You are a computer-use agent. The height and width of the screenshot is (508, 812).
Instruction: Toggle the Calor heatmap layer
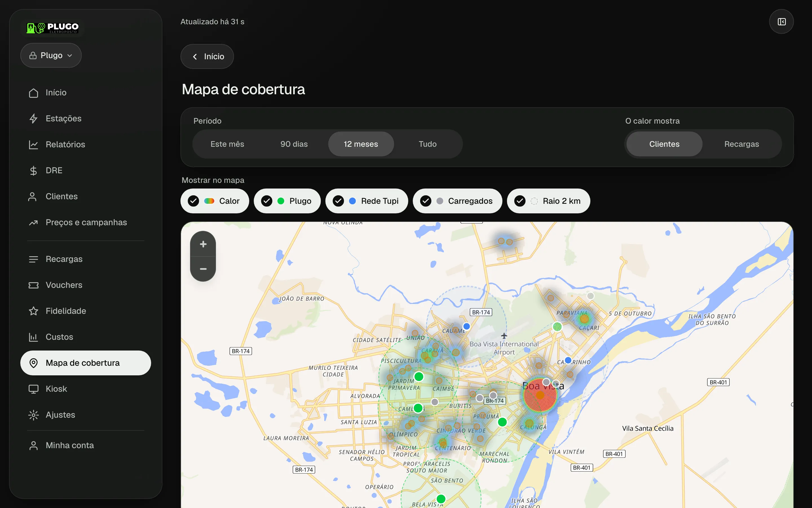(215, 201)
